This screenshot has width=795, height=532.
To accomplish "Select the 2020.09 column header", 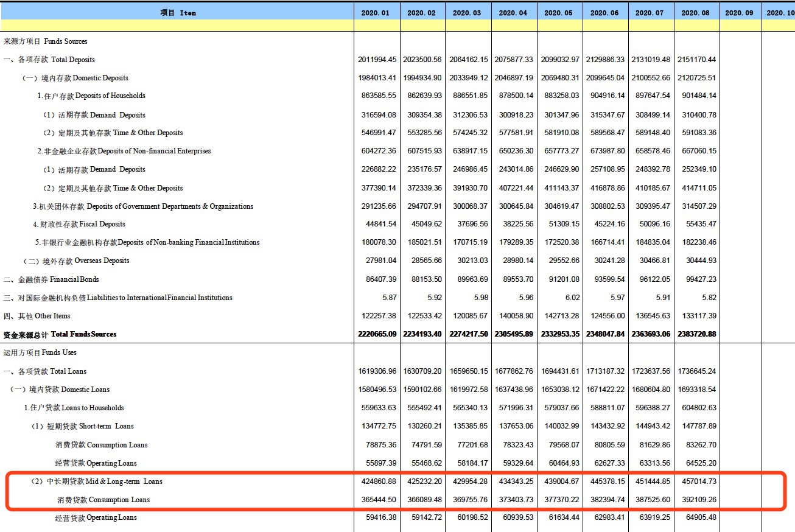I will pyautogui.click(x=740, y=13).
